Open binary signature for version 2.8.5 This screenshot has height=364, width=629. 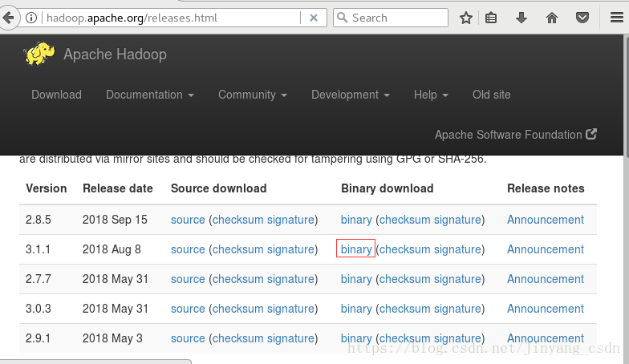pos(457,220)
